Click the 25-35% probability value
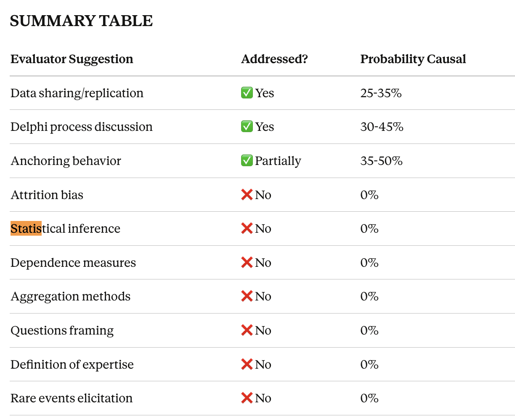Image resolution: width=515 pixels, height=420 pixels. pos(381,93)
